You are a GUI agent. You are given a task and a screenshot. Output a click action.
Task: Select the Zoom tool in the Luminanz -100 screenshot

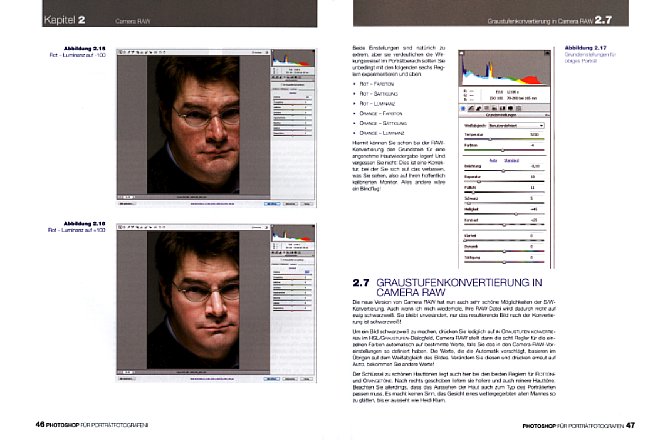tap(120, 52)
